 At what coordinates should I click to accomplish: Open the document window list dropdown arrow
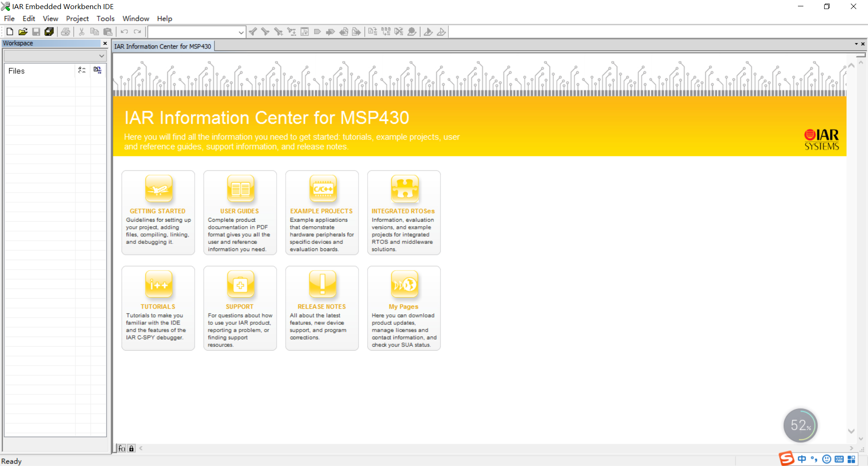point(856,44)
